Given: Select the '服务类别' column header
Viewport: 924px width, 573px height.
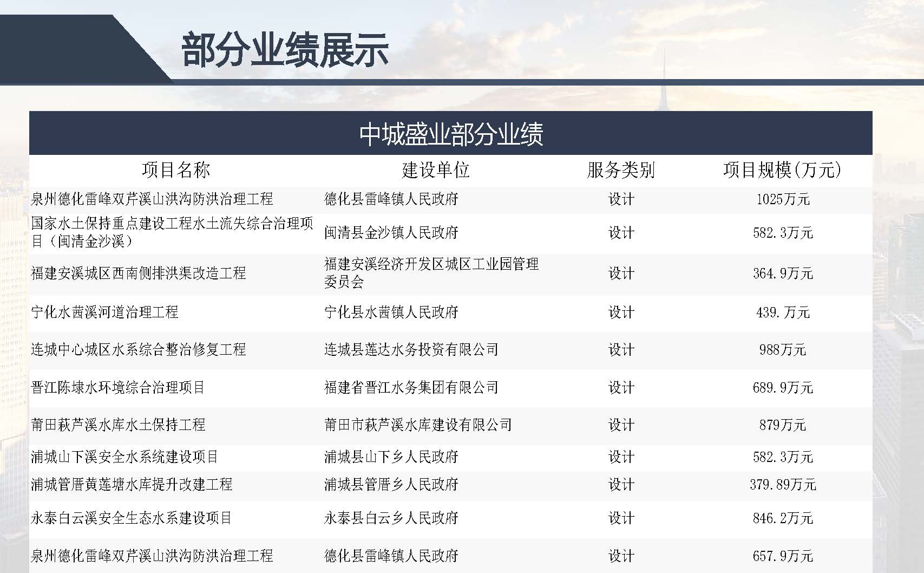Looking at the screenshot, I should coord(621,170).
